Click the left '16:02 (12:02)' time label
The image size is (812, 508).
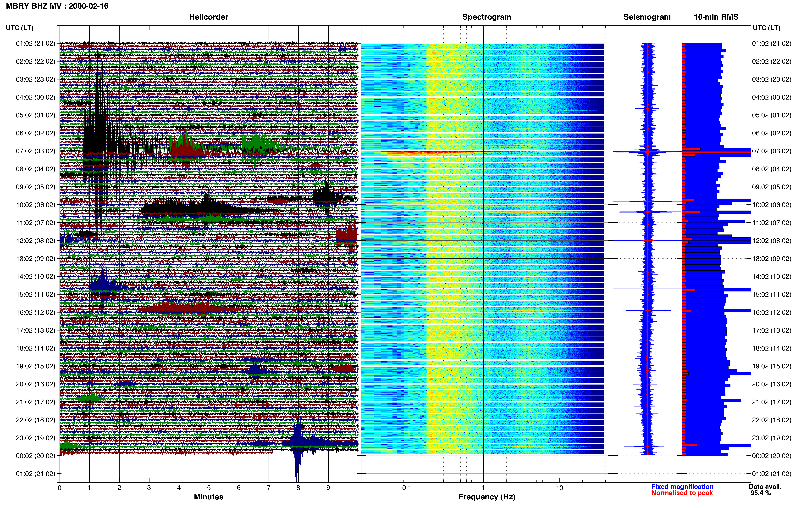pyautogui.click(x=36, y=312)
